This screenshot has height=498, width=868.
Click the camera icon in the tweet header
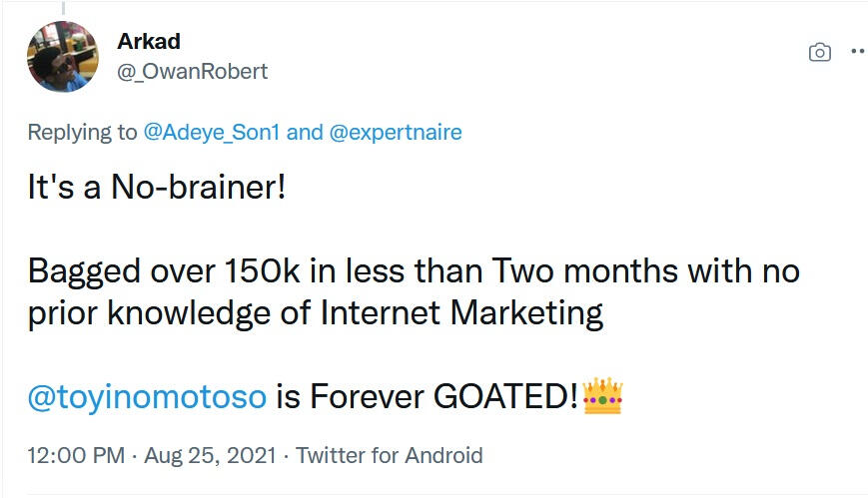click(x=819, y=52)
